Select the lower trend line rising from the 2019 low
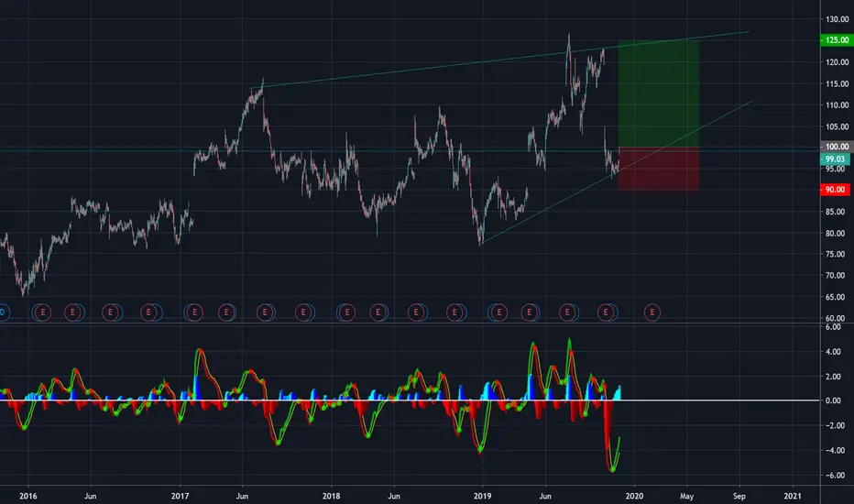 pos(616,172)
